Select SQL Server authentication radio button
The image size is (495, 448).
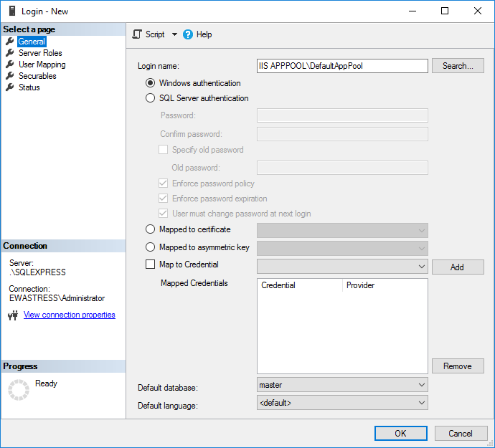150,98
